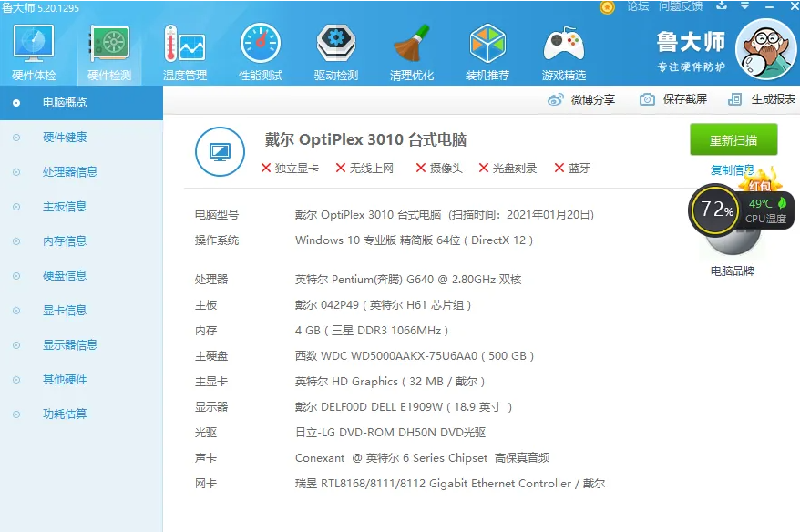800x532 pixels.
Task: Click the 戴尔 OptiPlex 3010 台式电脑 heading
Action: click(365, 139)
